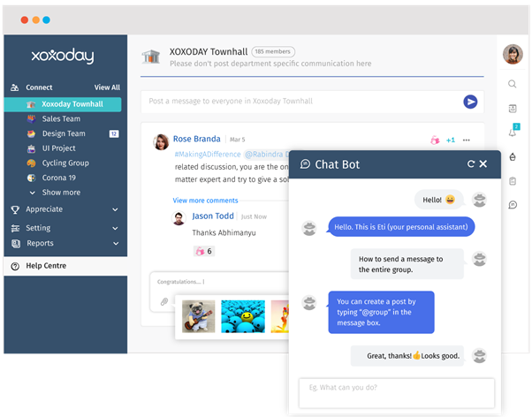532x417 pixels.
Task: Click the Townhall building icon in header
Action: [150, 57]
